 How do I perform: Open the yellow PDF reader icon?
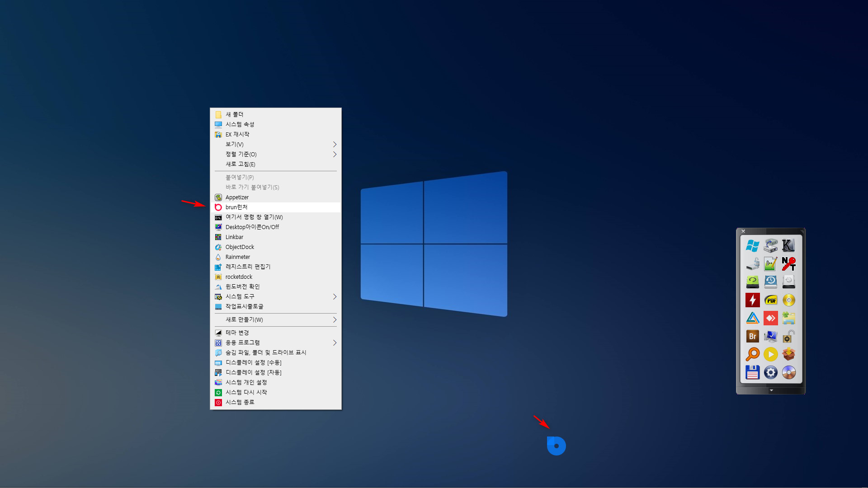(x=771, y=300)
